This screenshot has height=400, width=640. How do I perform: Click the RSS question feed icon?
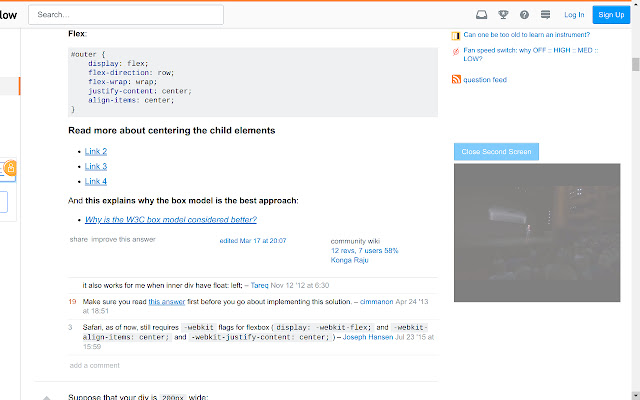456,79
